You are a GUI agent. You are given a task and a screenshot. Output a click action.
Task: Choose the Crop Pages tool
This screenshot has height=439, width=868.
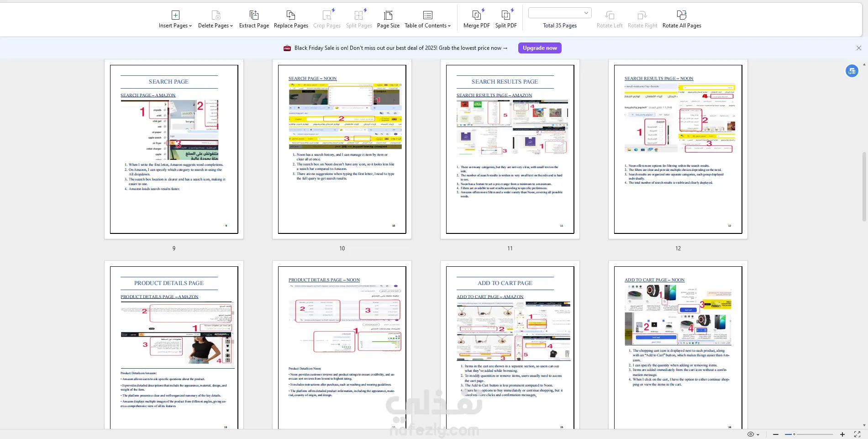pyautogui.click(x=327, y=20)
